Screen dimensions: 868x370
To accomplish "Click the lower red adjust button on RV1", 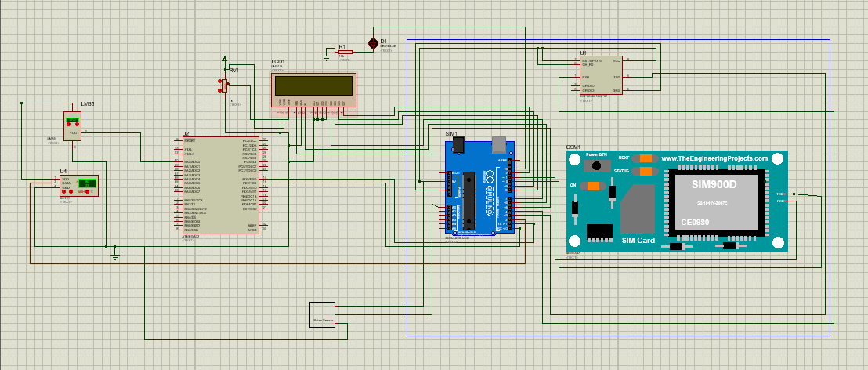I will (219, 90).
